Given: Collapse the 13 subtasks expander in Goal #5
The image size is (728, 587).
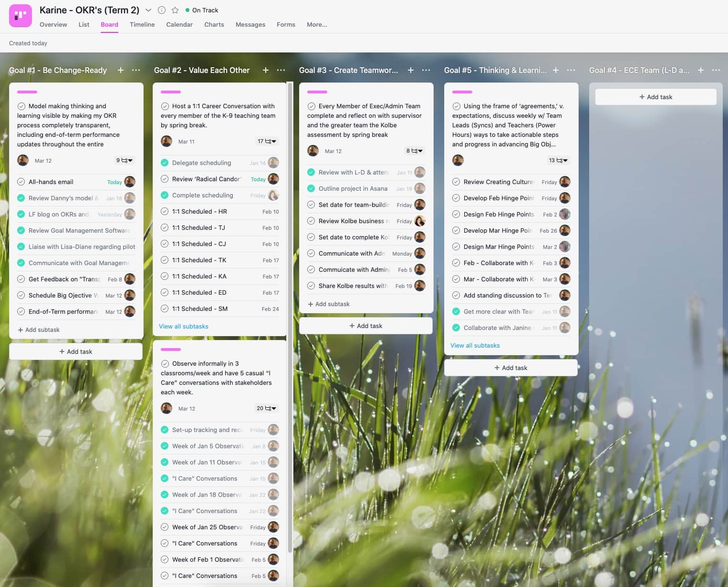Looking at the screenshot, I should (x=558, y=160).
